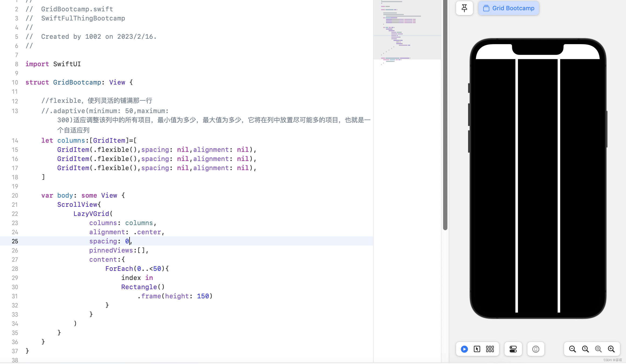Open the preview variants grid
Image resolution: width=626 pixels, height=364 pixels.
[x=490, y=349]
